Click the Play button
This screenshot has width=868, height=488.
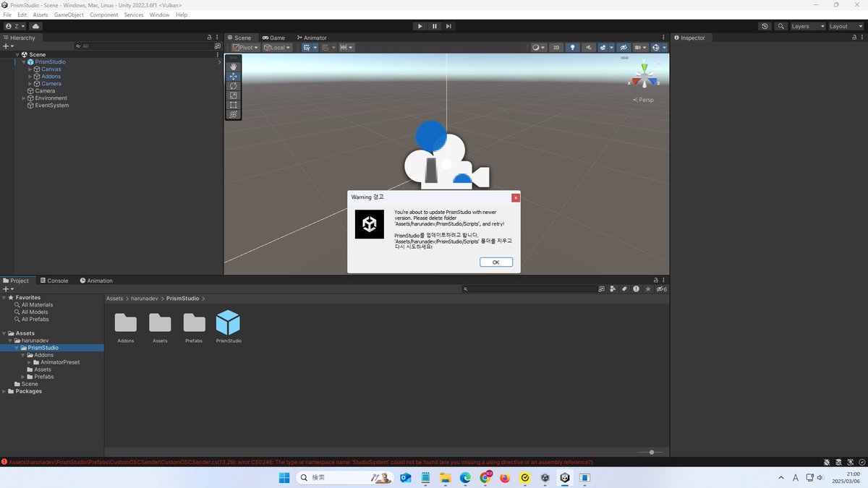(x=420, y=26)
